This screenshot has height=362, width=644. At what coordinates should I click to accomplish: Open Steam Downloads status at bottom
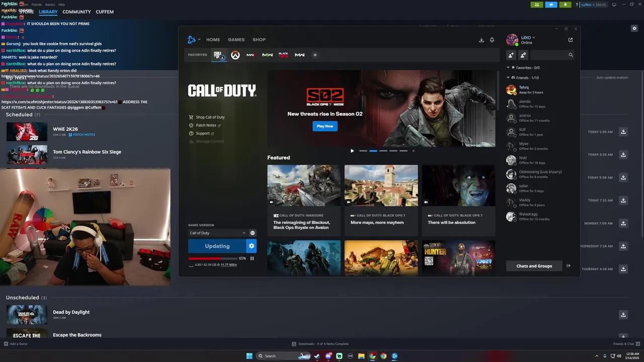(x=320, y=344)
